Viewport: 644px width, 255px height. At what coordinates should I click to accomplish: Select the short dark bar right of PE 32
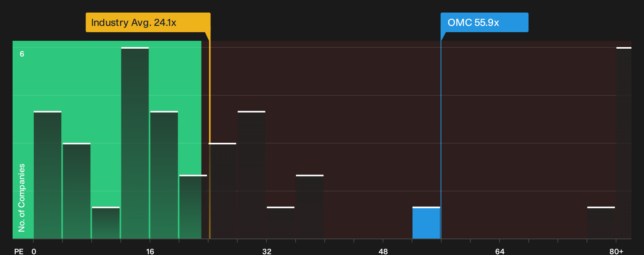[280, 223]
